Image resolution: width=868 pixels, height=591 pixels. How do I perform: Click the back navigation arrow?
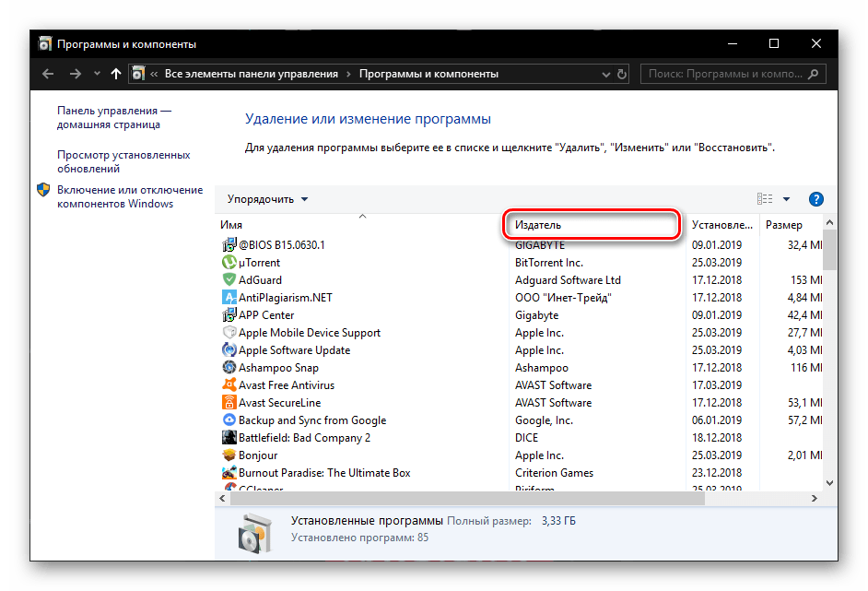coord(48,74)
